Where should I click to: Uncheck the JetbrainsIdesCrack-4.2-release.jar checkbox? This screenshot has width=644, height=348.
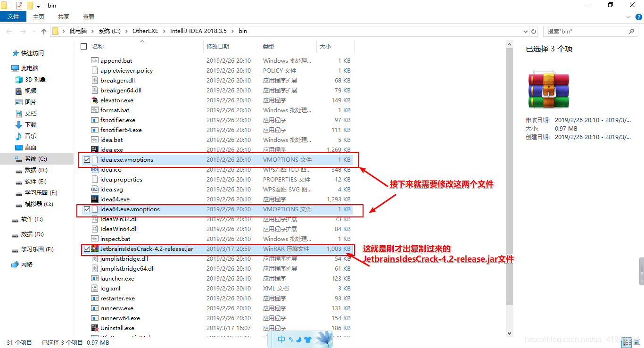click(x=87, y=249)
